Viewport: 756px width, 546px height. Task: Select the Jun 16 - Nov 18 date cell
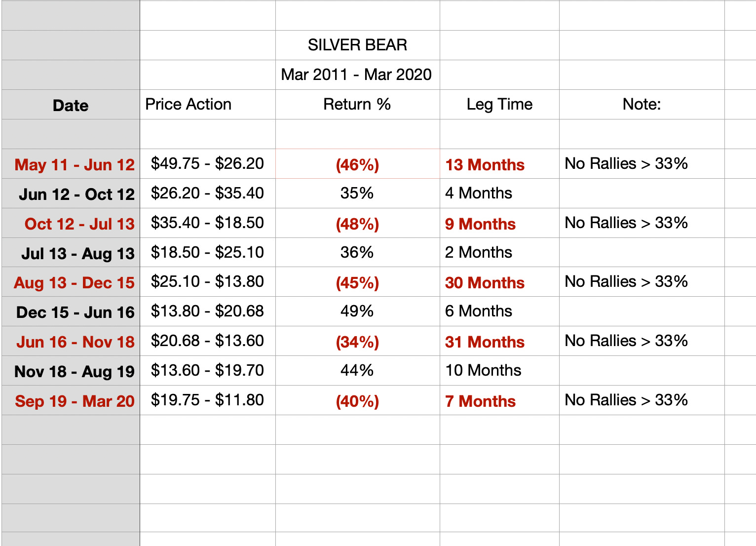click(x=71, y=341)
